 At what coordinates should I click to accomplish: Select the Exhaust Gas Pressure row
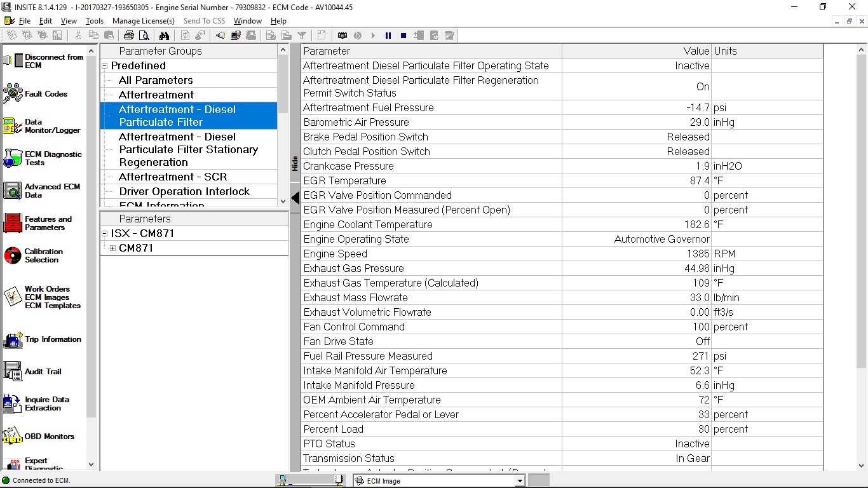562,268
